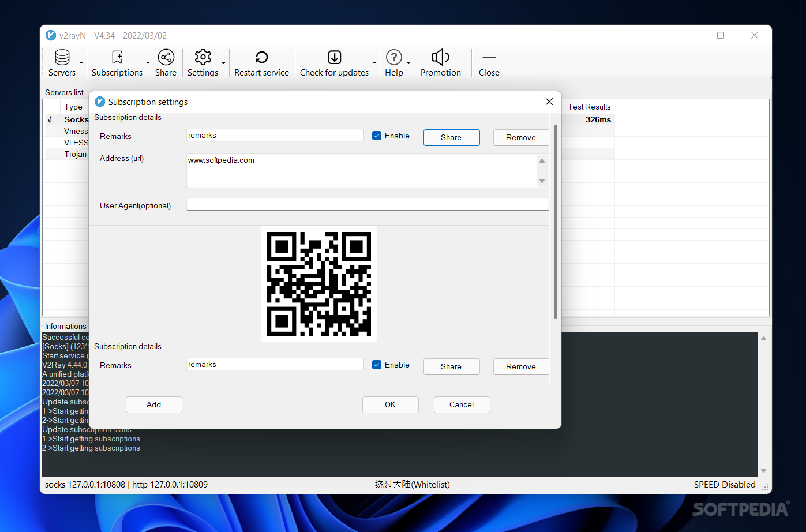Confirm with the OK button
Viewport: 806px width, 532px height.
tap(390, 404)
